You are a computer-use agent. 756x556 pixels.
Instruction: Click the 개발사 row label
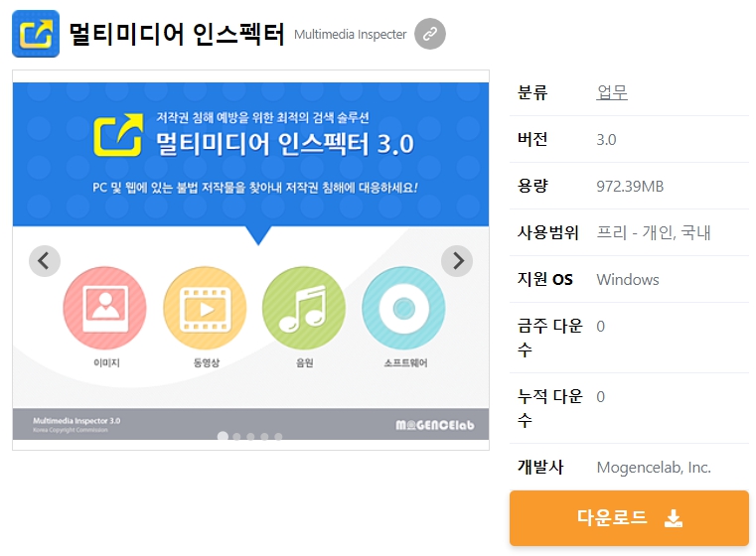click(540, 467)
